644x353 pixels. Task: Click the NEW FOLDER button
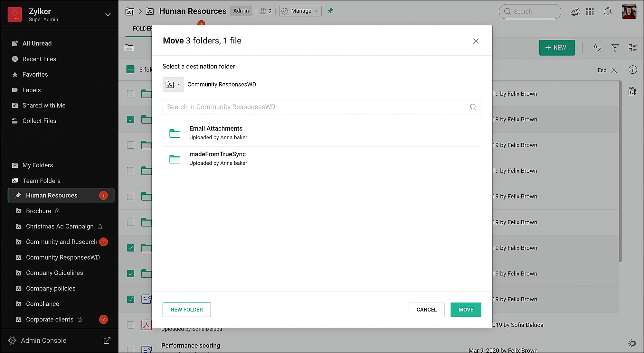pyautogui.click(x=186, y=310)
